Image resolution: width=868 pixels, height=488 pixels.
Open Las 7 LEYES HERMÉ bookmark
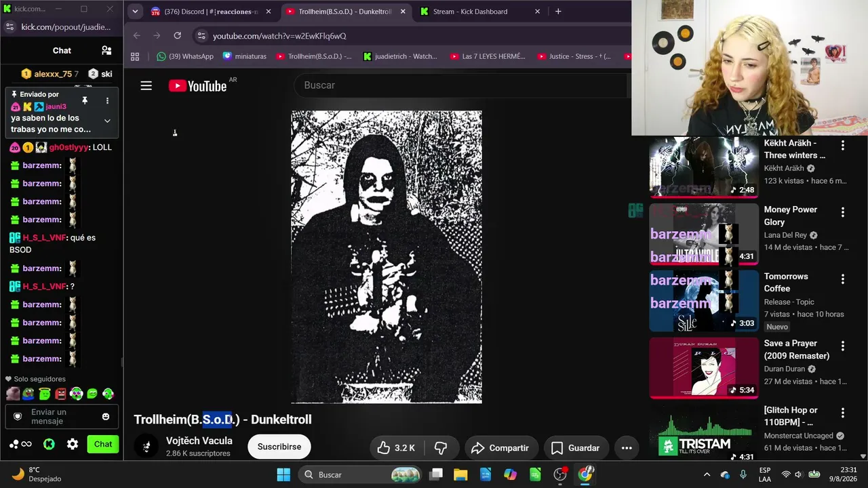click(x=488, y=56)
